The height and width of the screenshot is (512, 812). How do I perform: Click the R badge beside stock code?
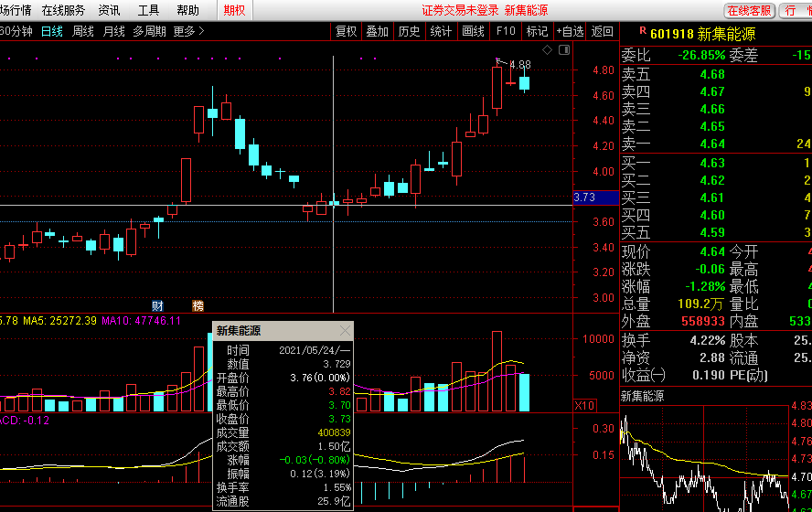point(642,30)
